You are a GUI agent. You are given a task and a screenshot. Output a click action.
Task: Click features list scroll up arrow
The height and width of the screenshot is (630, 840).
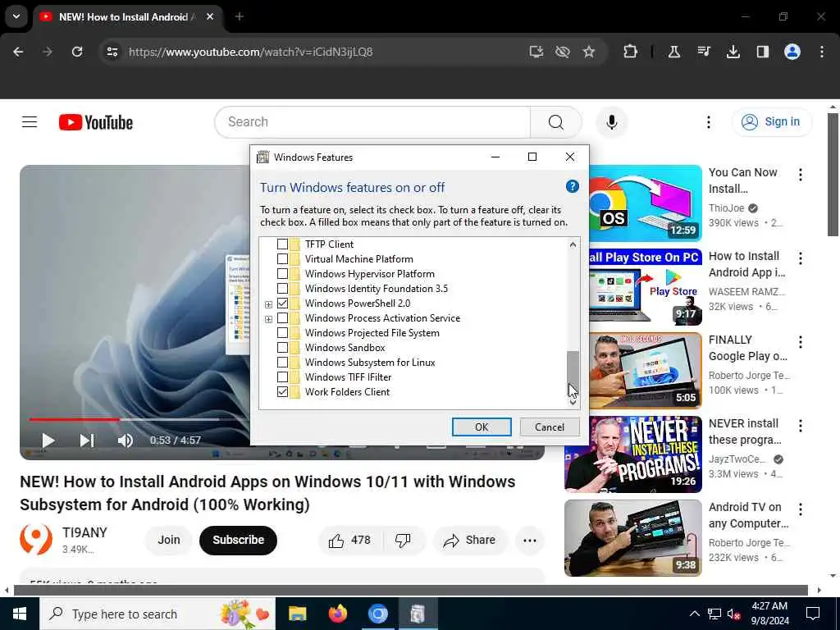(573, 244)
